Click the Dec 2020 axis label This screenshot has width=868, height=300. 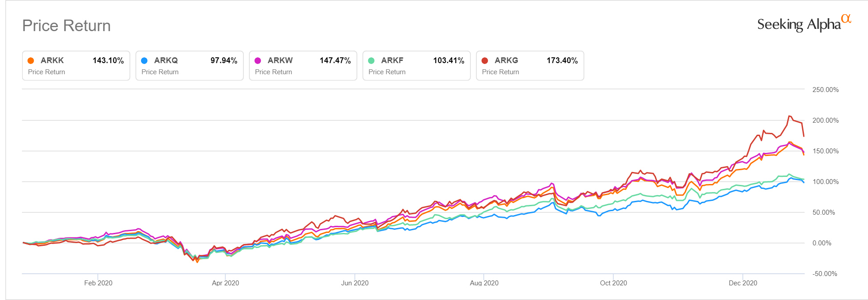pyautogui.click(x=743, y=283)
